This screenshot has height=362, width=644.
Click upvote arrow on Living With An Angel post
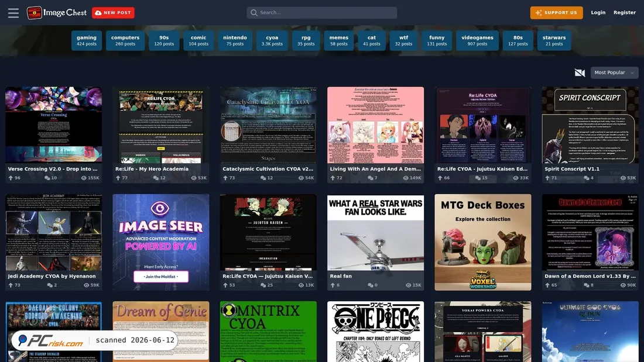click(333, 178)
